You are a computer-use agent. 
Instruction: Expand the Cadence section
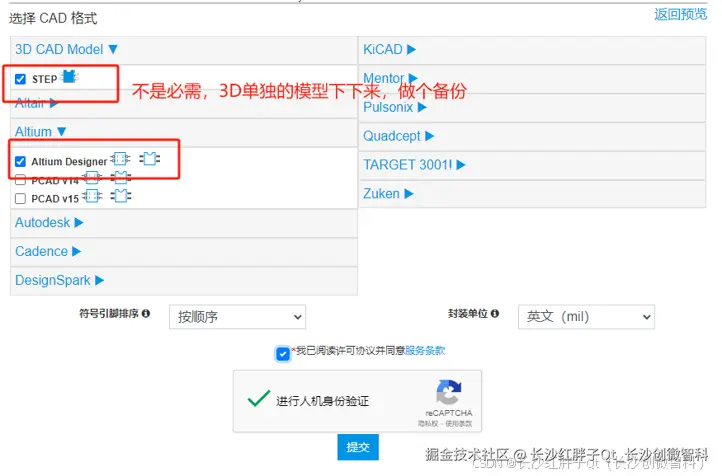48,251
